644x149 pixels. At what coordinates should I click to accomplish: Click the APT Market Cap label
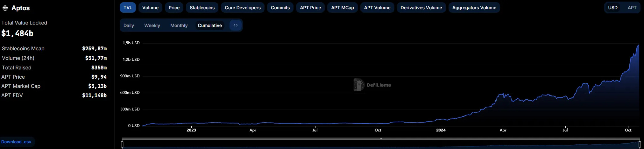tap(21, 86)
